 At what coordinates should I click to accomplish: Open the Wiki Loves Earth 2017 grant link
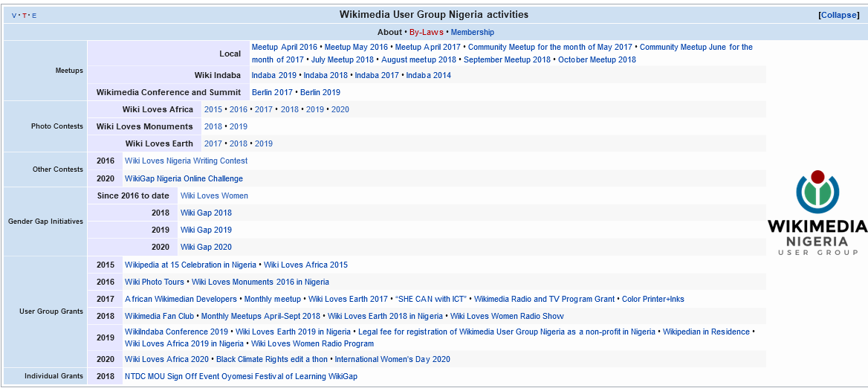coord(348,299)
